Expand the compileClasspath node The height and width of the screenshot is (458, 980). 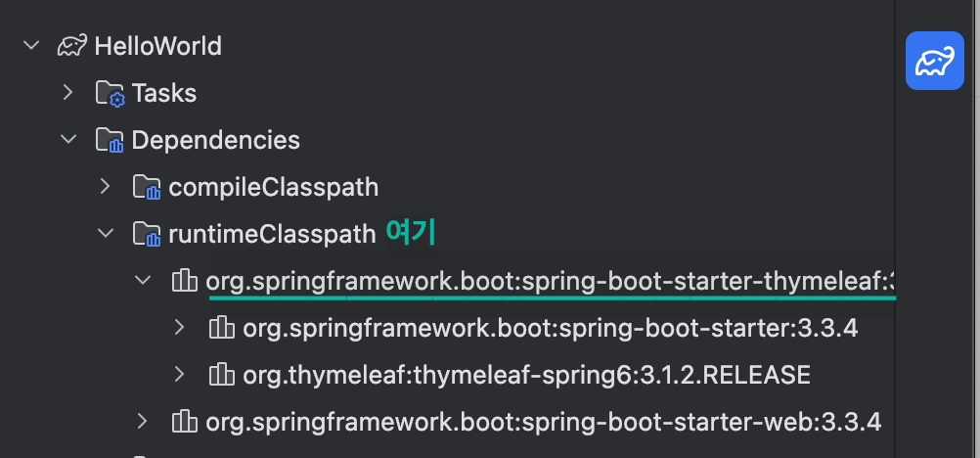[105, 187]
